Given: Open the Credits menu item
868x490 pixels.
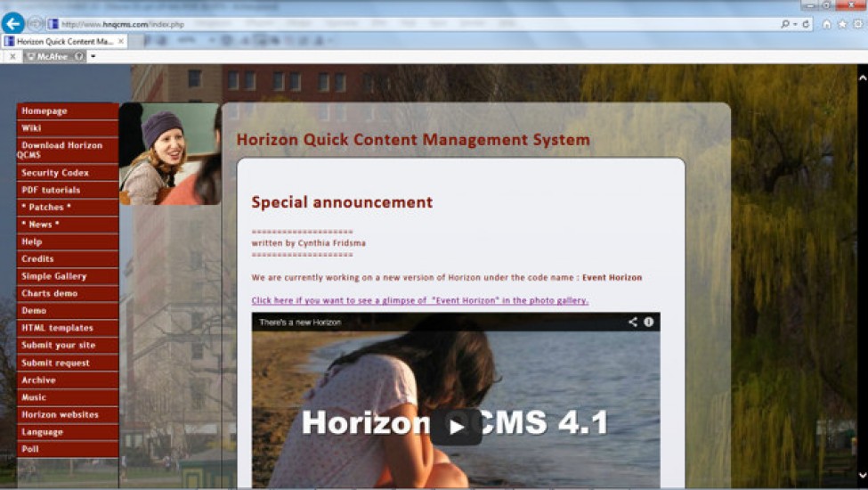Looking at the screenshot, I should [68, 258].
